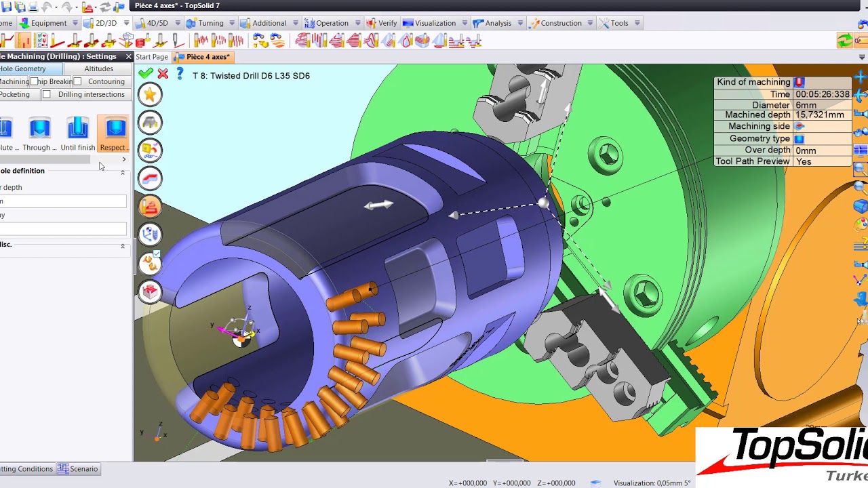Toggle the Contouring checkbox

point(77,81)
